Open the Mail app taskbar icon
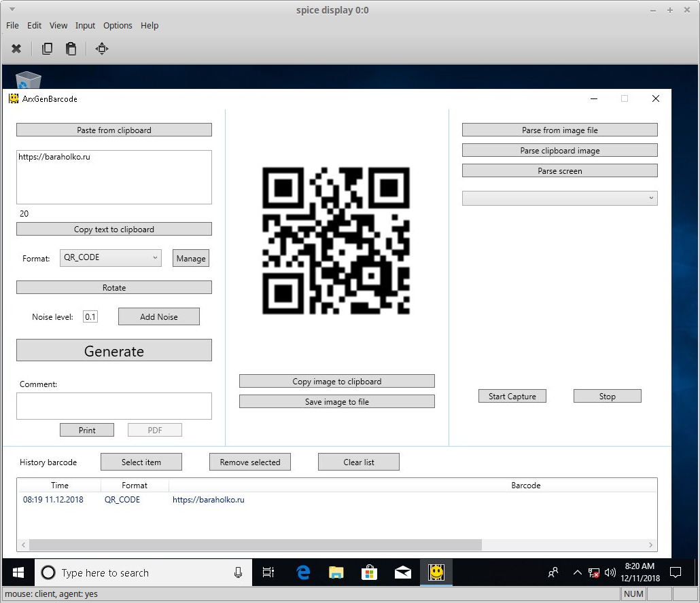Screen dimensions: 700x603 [402, 572]
